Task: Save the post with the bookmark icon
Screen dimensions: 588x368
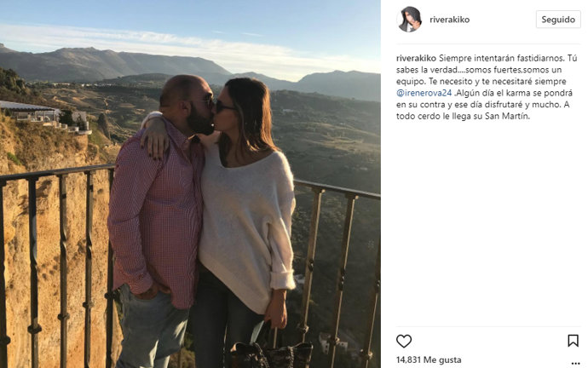Action: point(573,341)
